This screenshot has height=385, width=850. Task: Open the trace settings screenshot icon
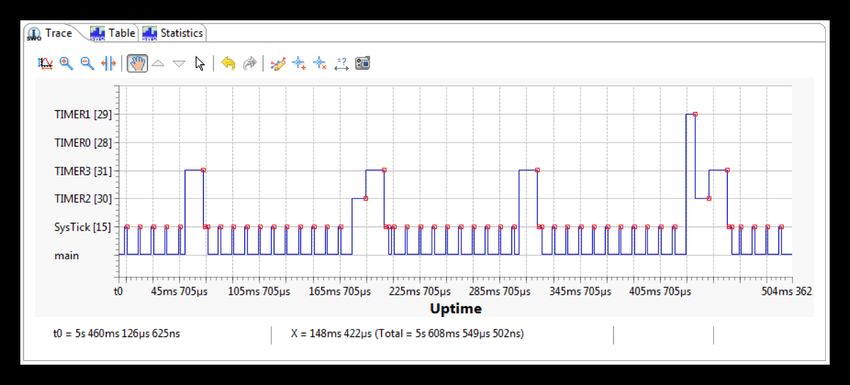pyautogui.click(x=362, y=63)
